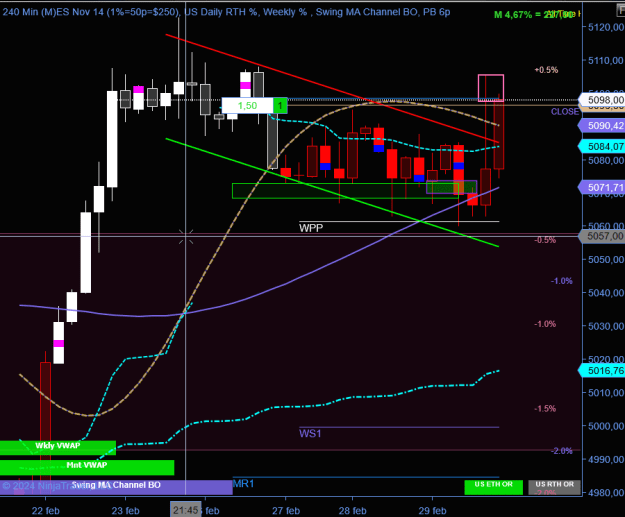625x517 pixels.
Task: Click the US ETH OR button
Action: pos(493,487)
